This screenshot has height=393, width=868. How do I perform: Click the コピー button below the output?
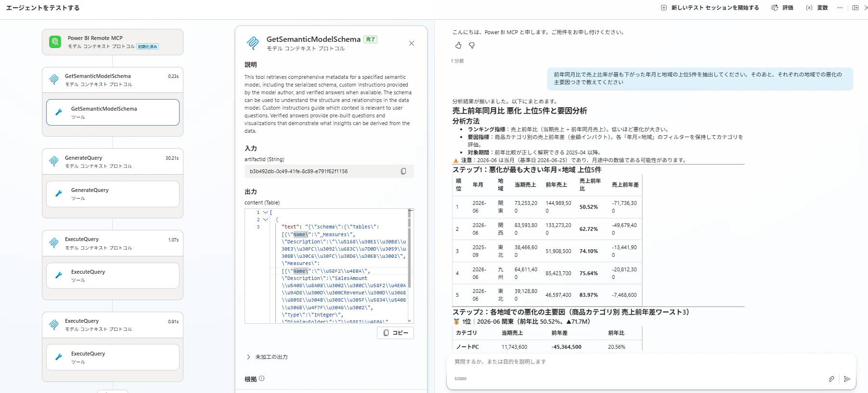tap(395, 333)
